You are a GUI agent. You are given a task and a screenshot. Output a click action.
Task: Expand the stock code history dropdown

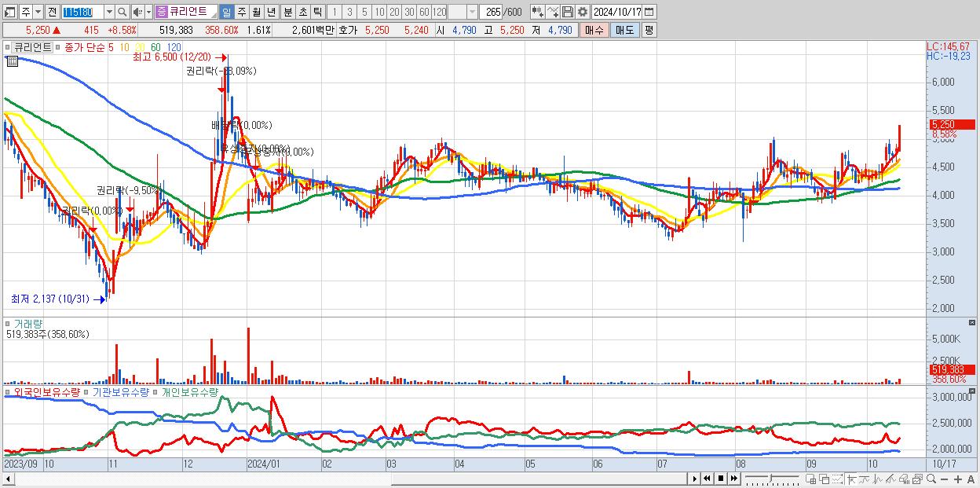[109, 12]
